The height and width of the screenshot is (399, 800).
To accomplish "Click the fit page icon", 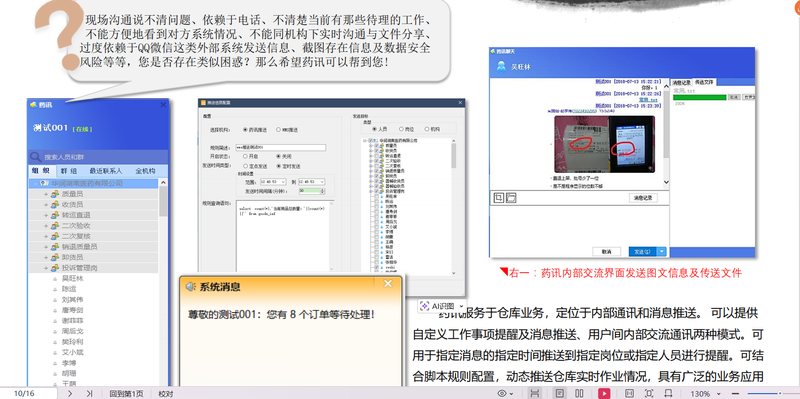I will pyautogui.click(x=649, y=393).
